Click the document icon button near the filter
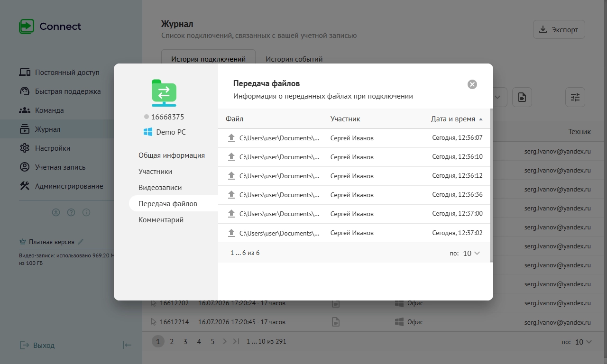Viewport: 607px width, 364px height. [x=522, y=97]
